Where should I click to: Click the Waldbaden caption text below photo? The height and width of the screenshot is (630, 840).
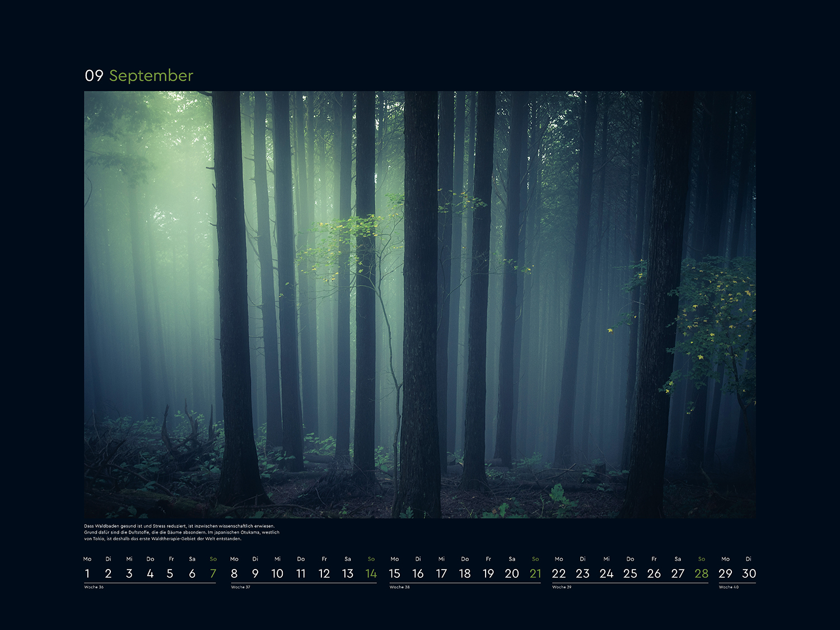click(x=181, y=533)
